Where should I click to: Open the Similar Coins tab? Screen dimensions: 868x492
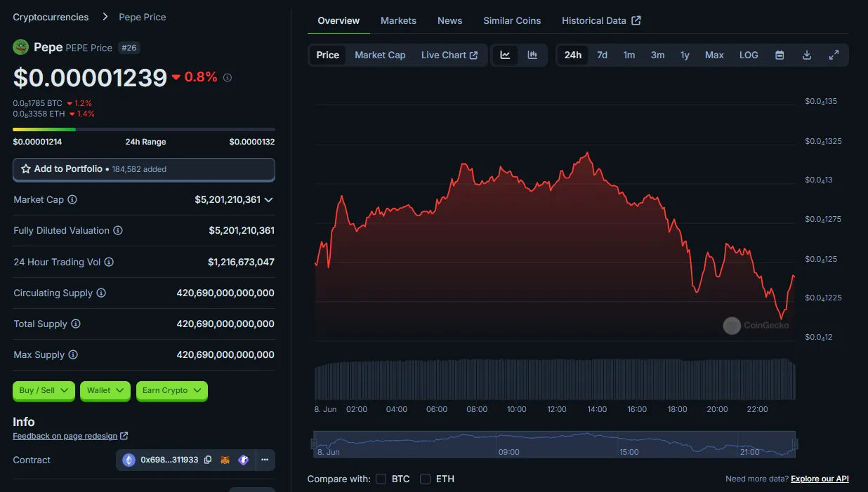pos(512,20)
